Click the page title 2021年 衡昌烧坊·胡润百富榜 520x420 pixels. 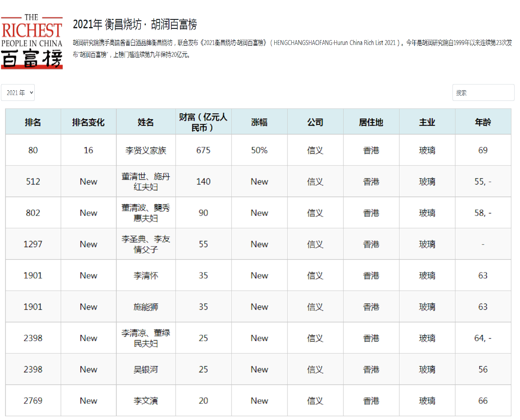135,24
